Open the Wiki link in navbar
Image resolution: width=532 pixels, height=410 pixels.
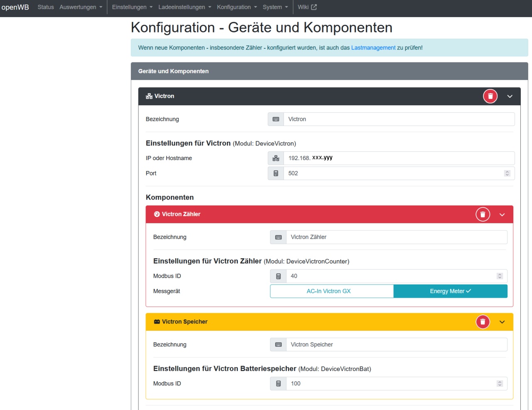coord(307,7)
